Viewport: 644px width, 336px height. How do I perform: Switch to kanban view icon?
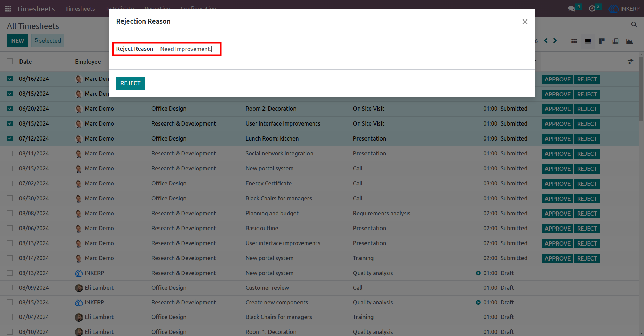602,41
